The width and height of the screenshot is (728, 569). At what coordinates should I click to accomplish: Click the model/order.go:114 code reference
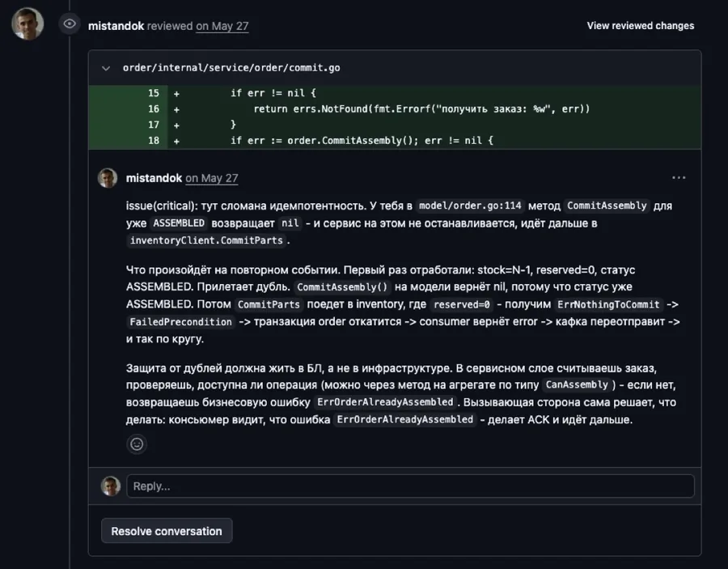click(470, 206)
